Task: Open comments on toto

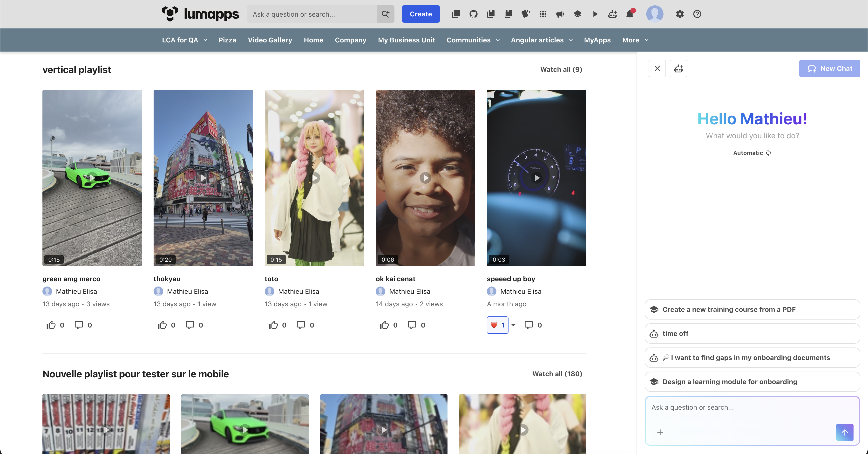Action: click(305, 325)
